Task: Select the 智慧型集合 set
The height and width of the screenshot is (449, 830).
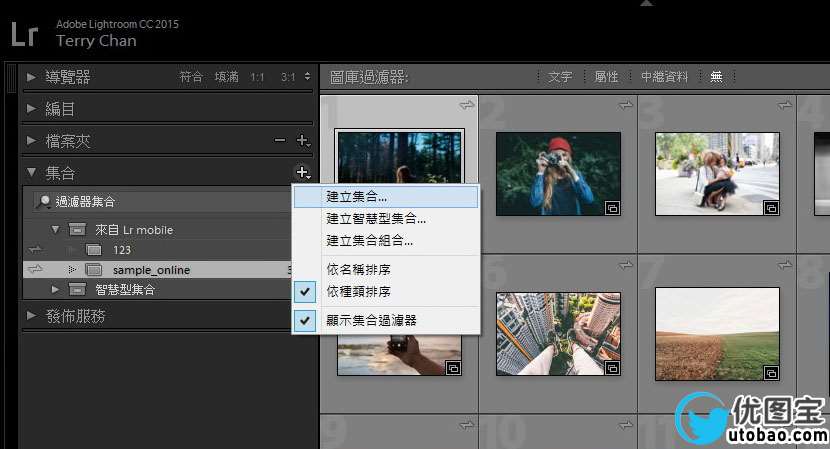Action: coord(125,290)
